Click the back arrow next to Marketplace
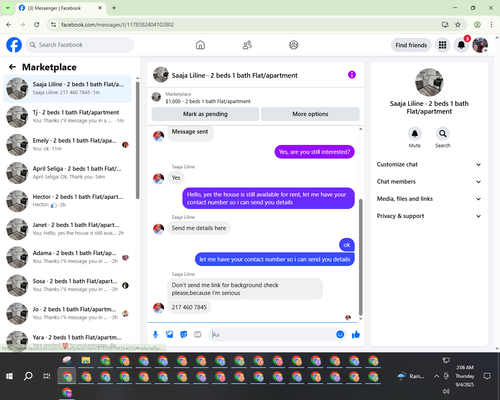This screenshot has height=400, width=500. click(12, 67)
